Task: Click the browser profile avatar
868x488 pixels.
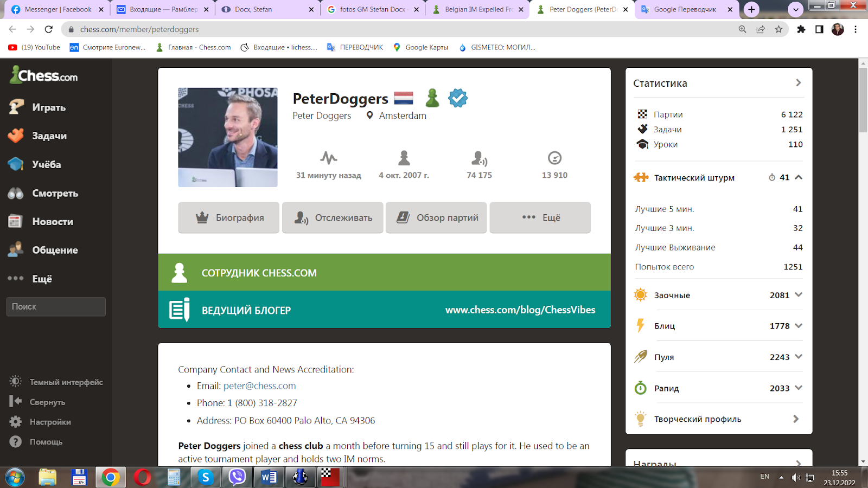Action: 838,29
